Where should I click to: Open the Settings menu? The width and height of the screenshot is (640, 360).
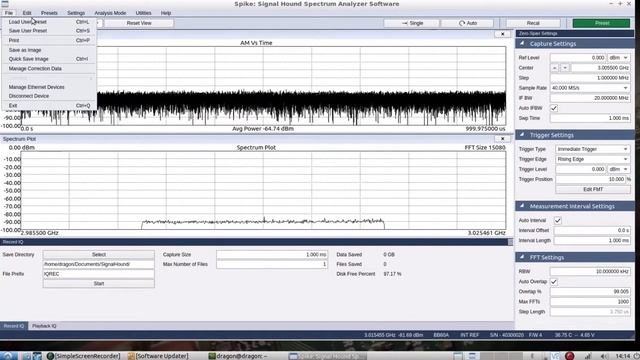point(76,13)
